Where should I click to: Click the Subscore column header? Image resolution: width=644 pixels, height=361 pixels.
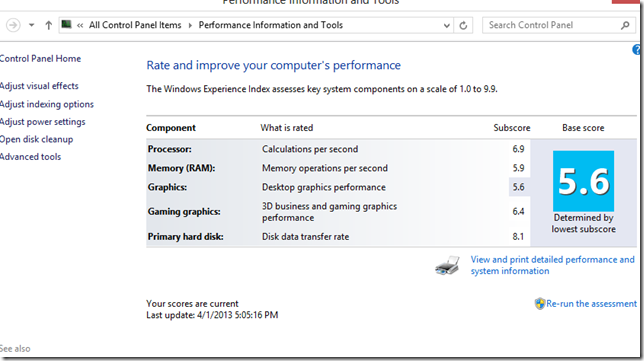click(512, 128)
